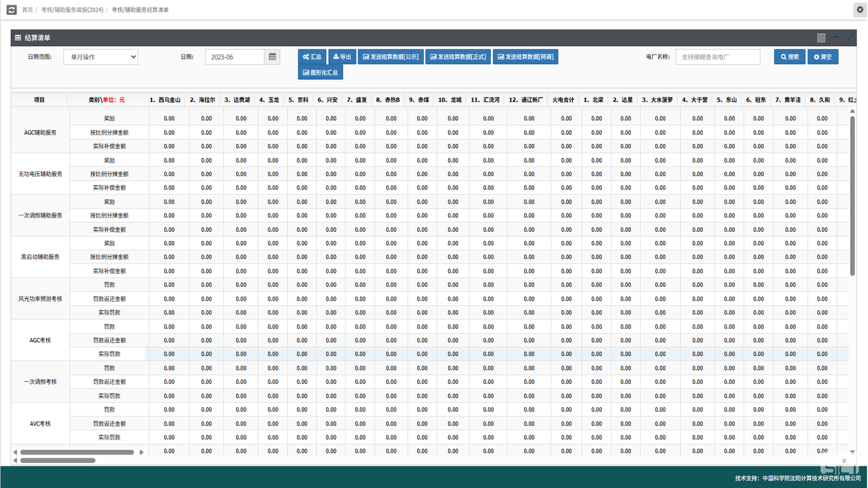This screenshot has width=868, height=488.
Task: Open the settings gear icon
Action: (859, 9)
